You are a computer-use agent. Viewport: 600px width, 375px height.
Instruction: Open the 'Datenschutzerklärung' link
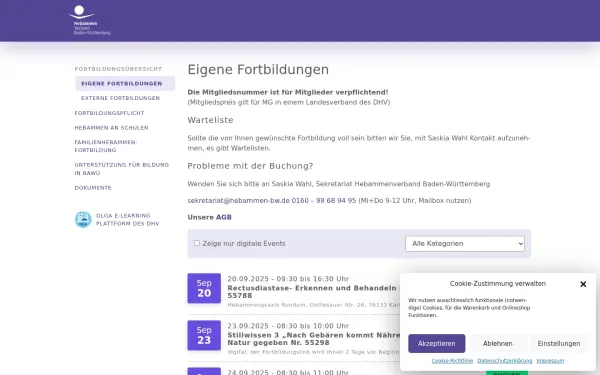tap(505, 360)
